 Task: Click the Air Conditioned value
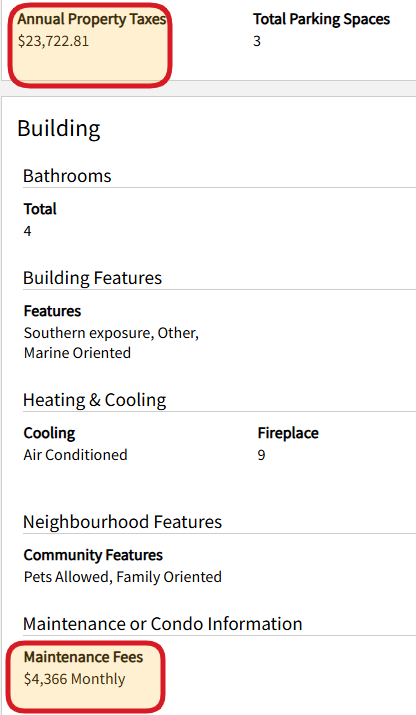76,455
